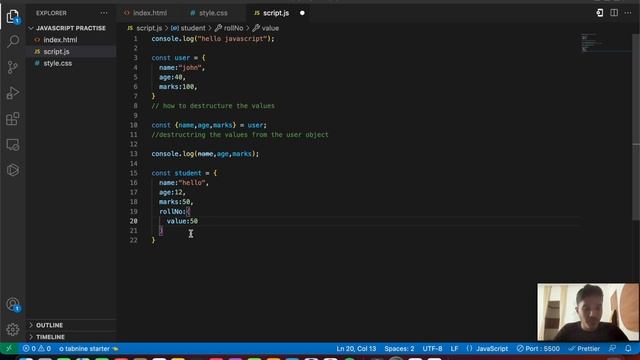
Task: Click the editor vertical scrollbar
Action: 636,127
